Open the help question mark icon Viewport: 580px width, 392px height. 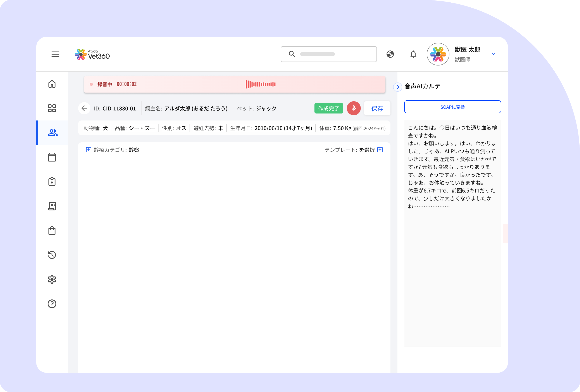52,304
